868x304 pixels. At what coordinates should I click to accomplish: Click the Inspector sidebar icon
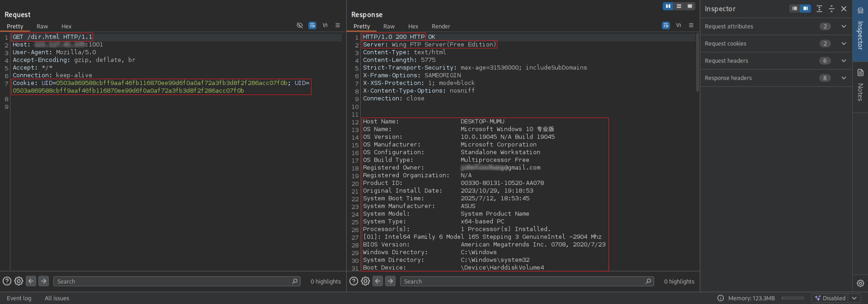pos(860,10)
